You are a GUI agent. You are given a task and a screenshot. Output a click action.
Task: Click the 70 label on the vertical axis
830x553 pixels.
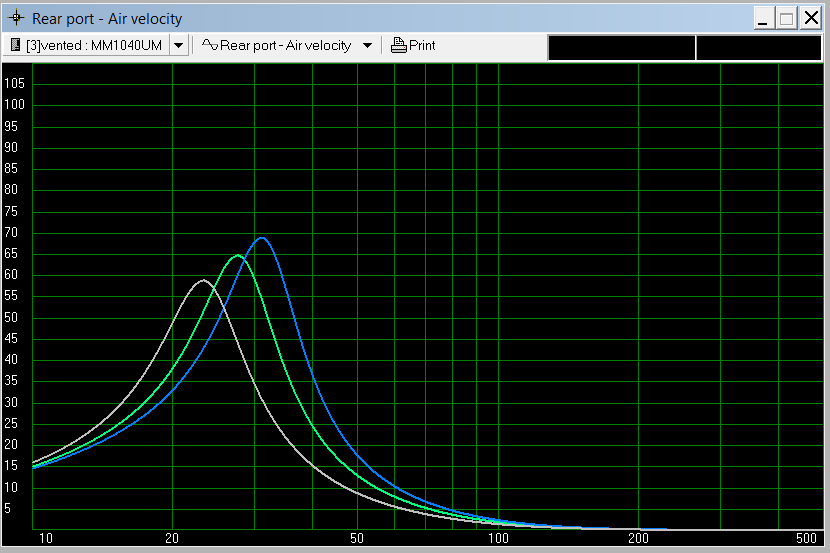[11, 232]
